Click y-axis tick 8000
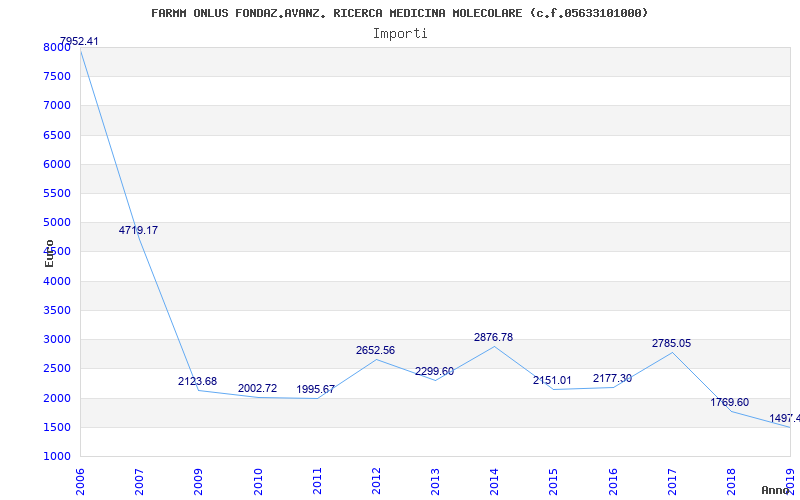 click(57, 47)
